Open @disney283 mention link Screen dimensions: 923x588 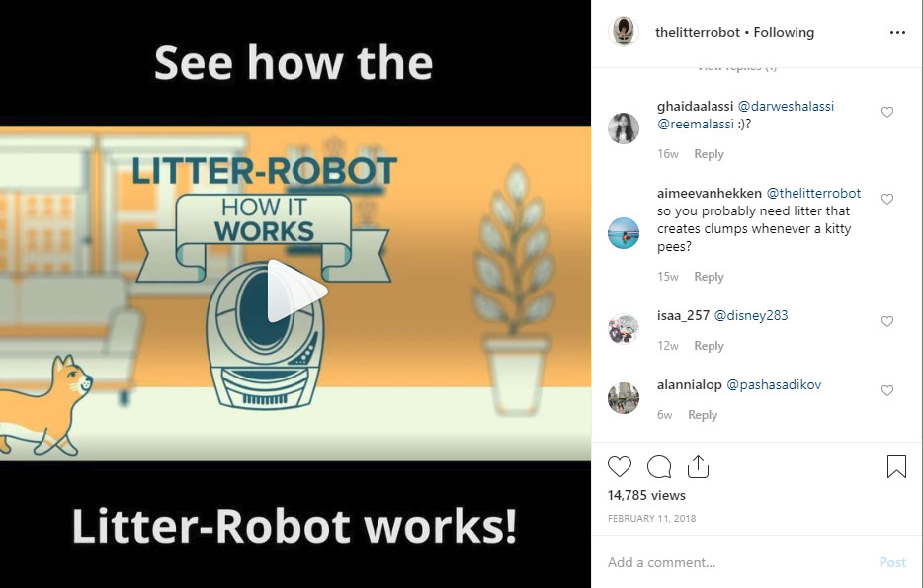tap(750, 315)
